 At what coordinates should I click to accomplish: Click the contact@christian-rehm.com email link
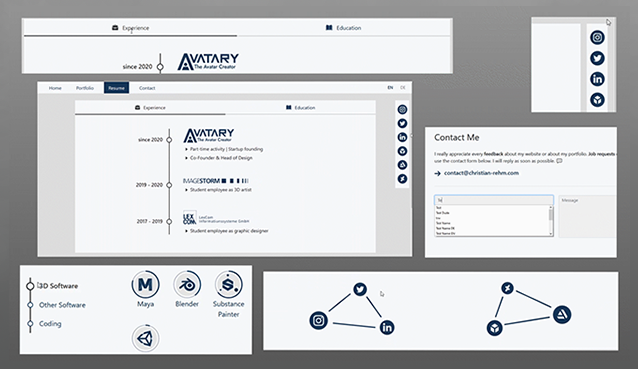(x=481, y=173)
